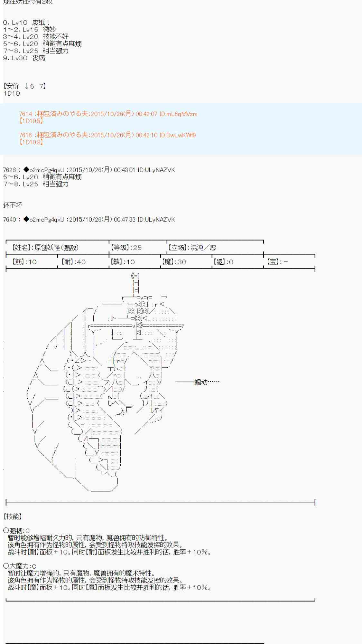The image size is (362, 644).
Task: Select the 【1D10:5】 dice result
Action: [31, 121]
